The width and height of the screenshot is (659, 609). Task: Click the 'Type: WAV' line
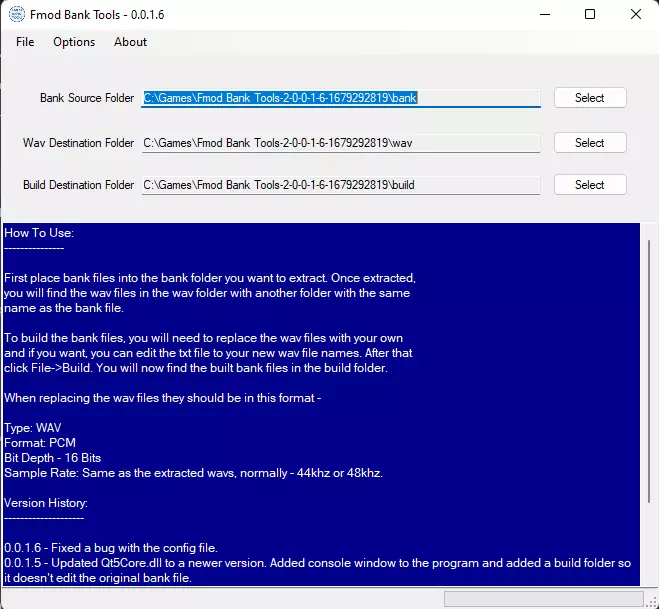33,428
